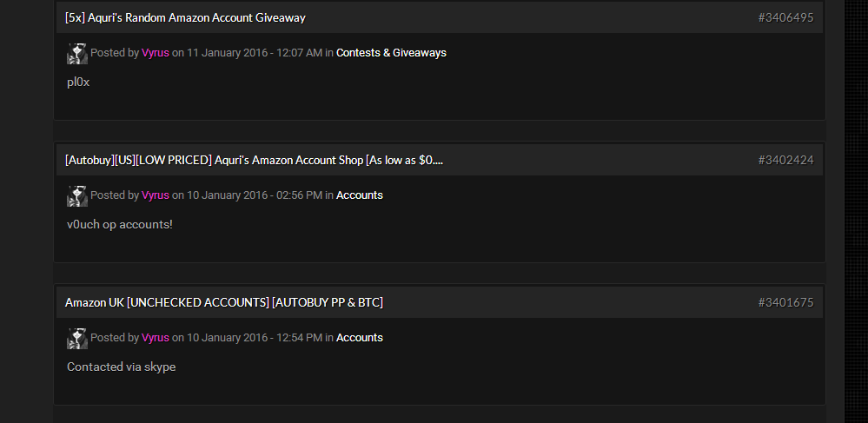868x423 pixels.
Task: Open Vyrus avatar on the Amazon UK post
Action: click(77, 339)
